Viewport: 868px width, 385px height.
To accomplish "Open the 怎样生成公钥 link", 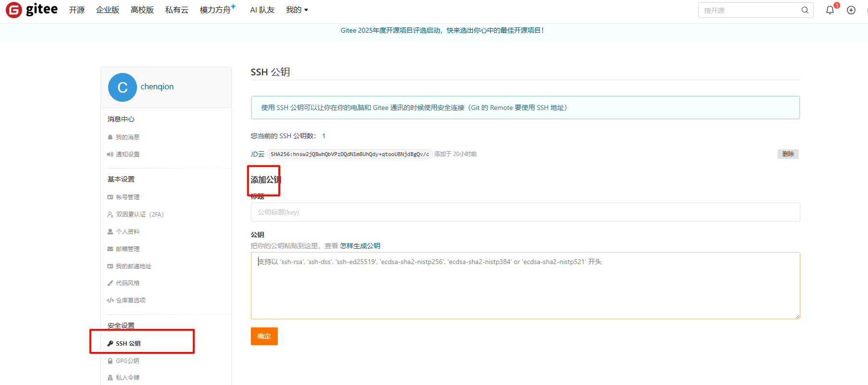I will pos(360,246).
